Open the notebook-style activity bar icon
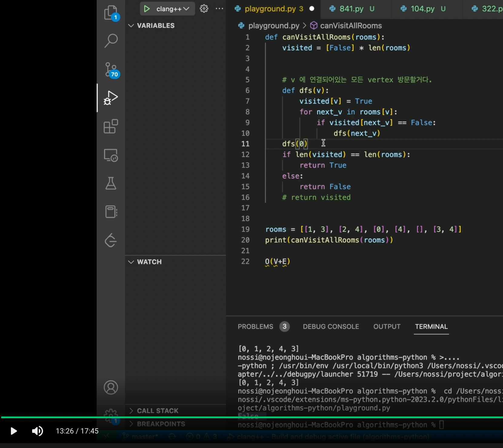The width and height of the screenshot is (503, 448). [111, 212]
